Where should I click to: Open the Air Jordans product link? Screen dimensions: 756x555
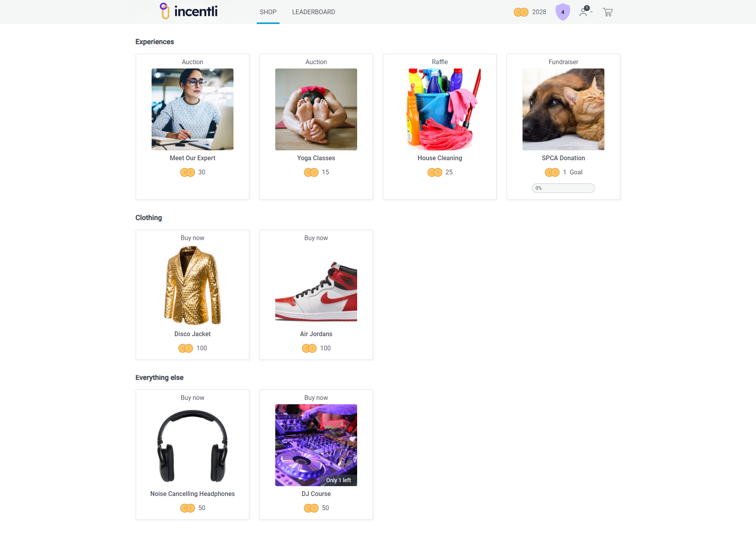pyautogui.click(x=316, y=334)
